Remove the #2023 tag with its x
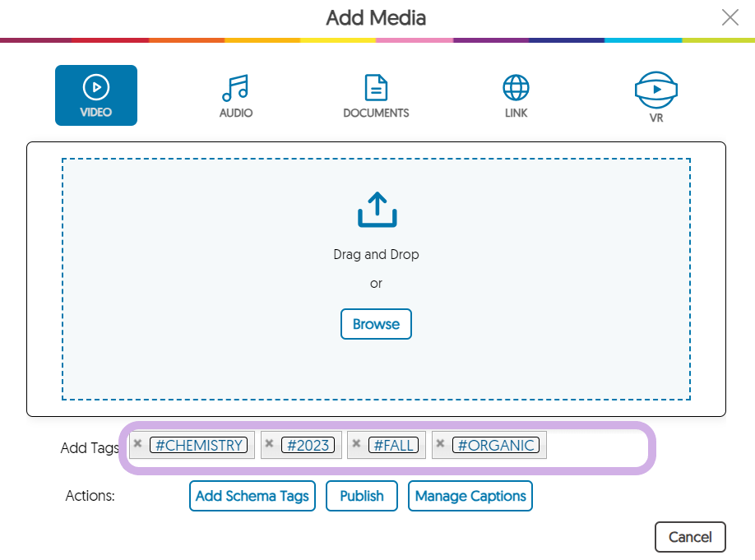This screenshot has width=755, height=560. [x=269, y=443]
